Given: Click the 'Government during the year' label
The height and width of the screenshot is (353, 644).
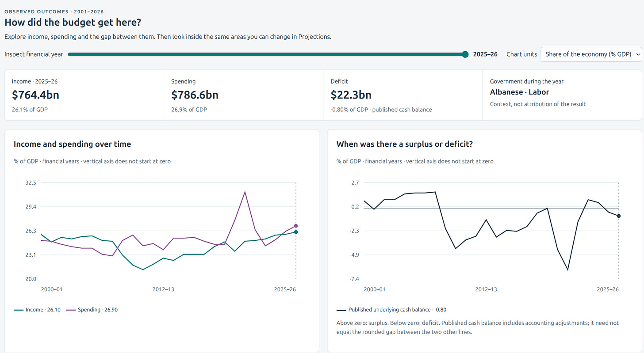Looking at the screenshot, I should pos(527,81).
